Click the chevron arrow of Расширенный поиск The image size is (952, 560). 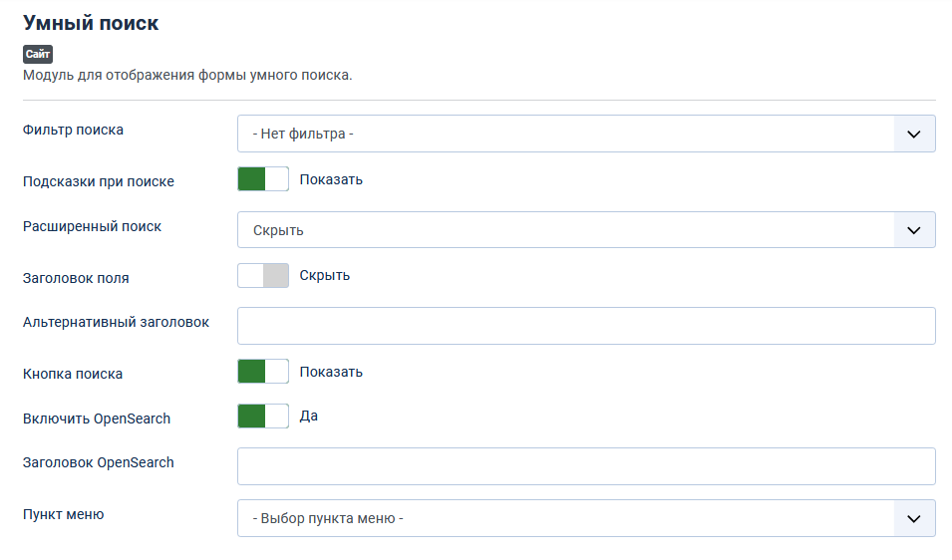(x=914, y=230)
